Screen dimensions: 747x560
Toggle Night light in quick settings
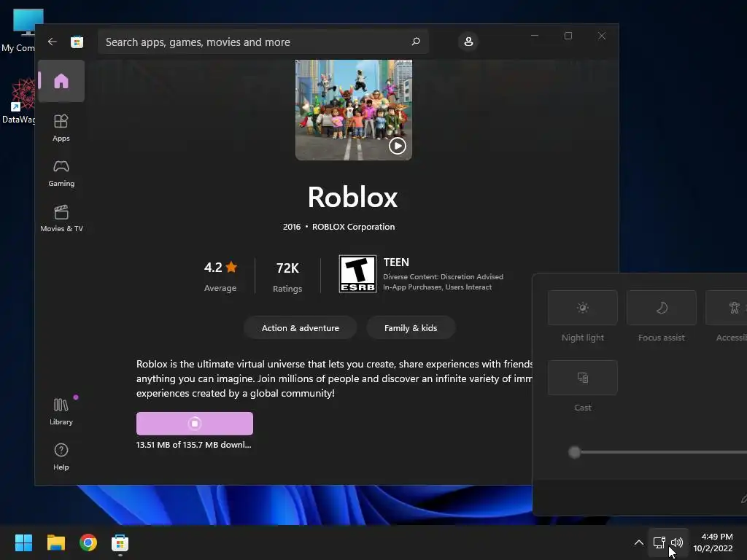(583, 308)
